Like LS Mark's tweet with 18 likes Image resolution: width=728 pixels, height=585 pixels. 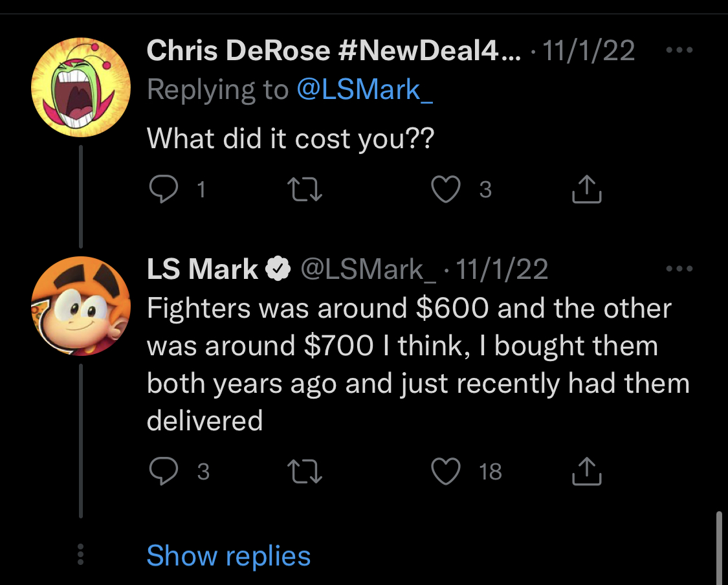(446, 472)
